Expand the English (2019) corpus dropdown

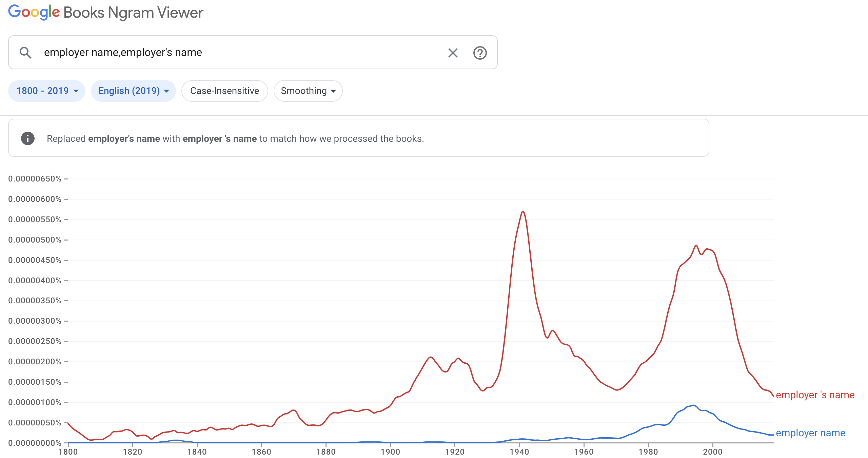click(133, 91)
